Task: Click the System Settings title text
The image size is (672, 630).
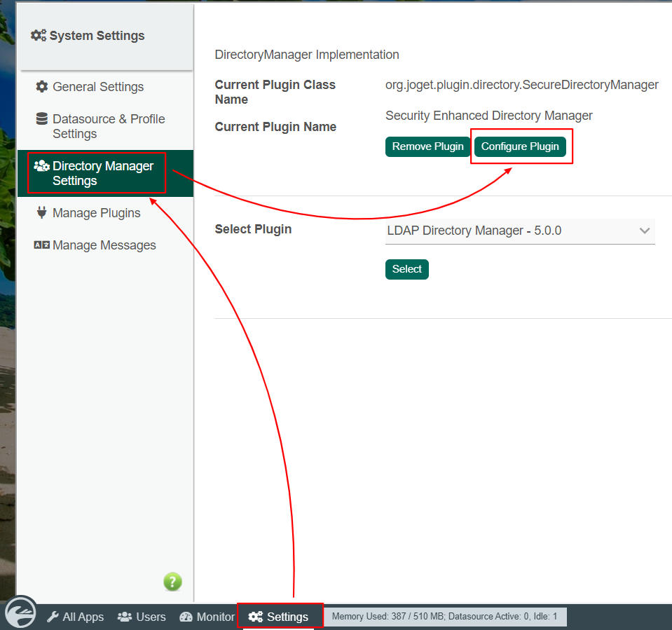Action: (x=97, y=36)
